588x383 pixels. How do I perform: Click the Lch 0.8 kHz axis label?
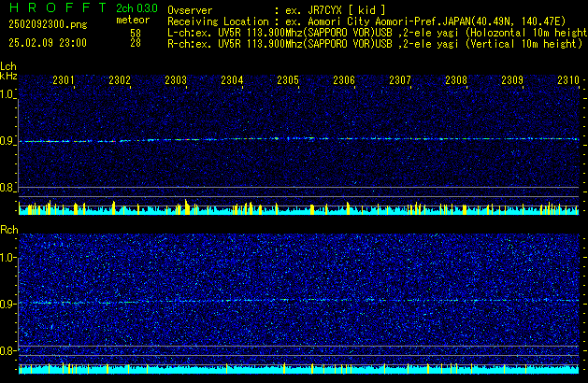pyautogui.click(x=7, y=188)
